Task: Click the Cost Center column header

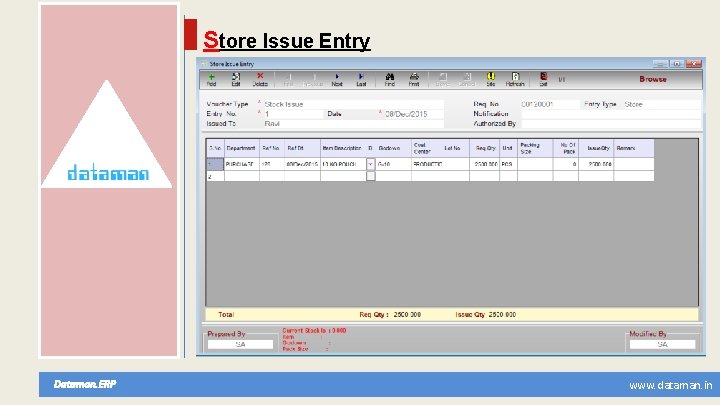Action: [425, 148]
